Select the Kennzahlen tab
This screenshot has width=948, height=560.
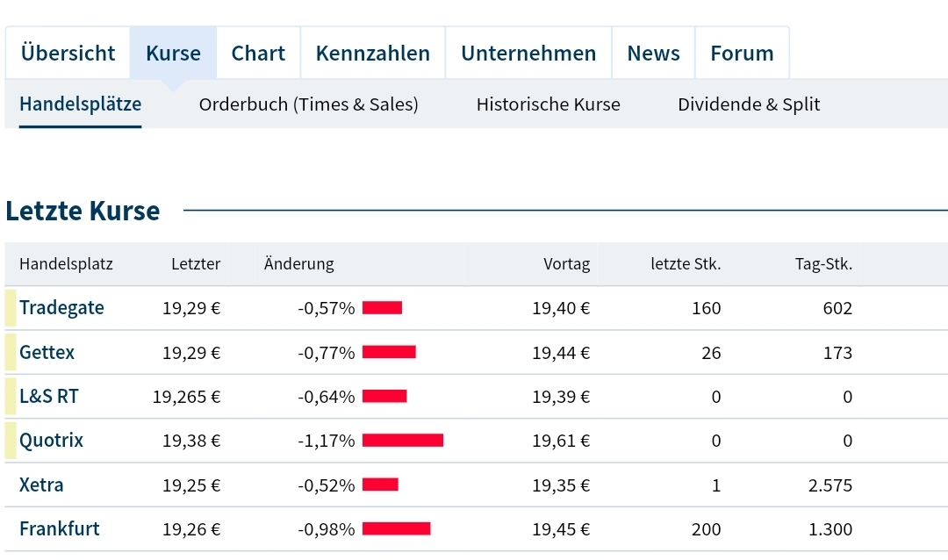(x=372, y=53)
